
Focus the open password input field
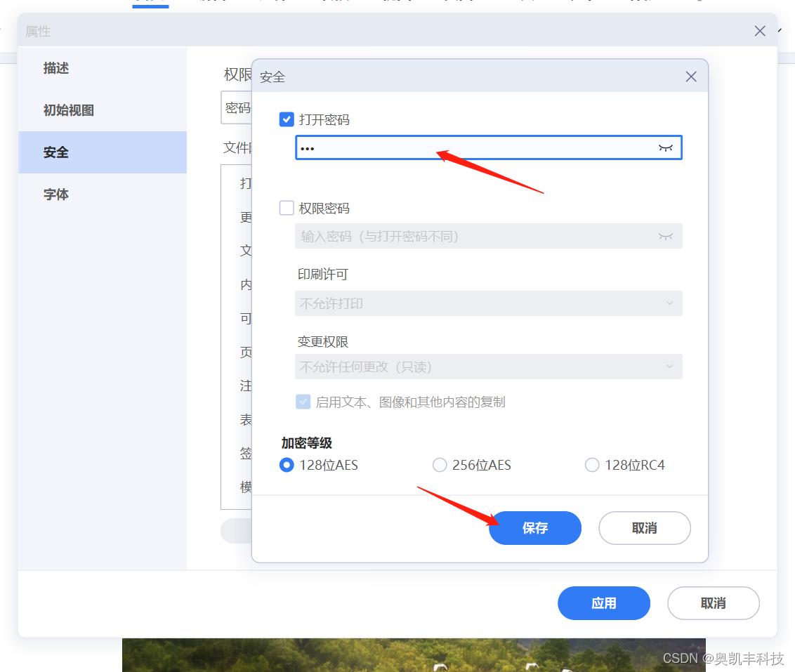(488, 147)
